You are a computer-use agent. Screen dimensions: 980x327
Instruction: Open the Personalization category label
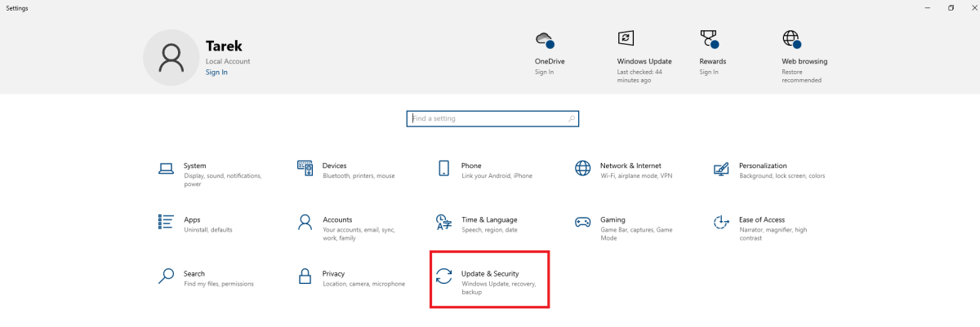763,166
